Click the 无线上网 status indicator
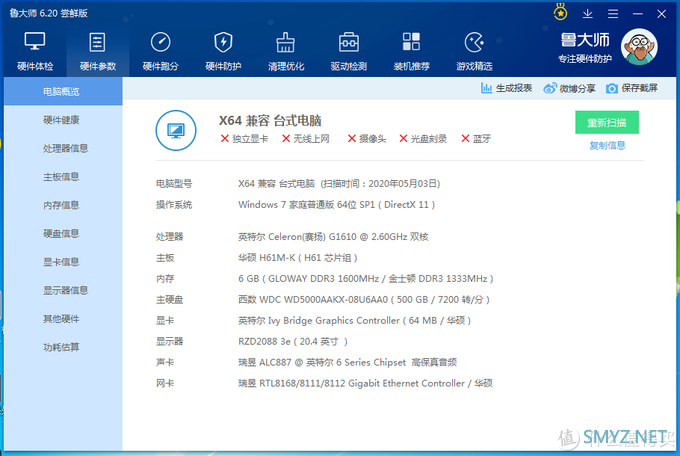The width and height of the screenshot is (680, 456). pyautogui.click(x=305, y=139)
